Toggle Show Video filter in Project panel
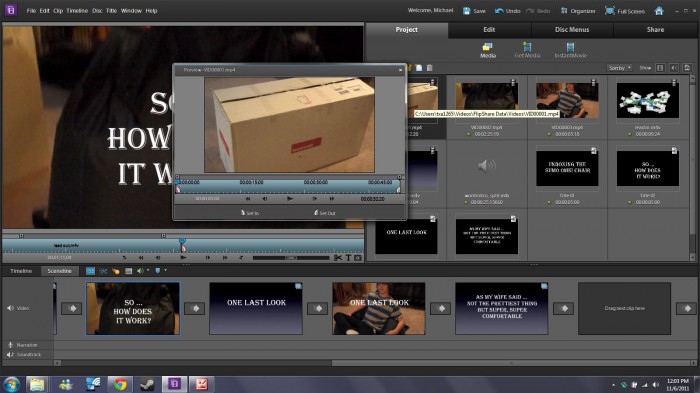This screenshot has width=700, height=393. click(x=660, y=68)
